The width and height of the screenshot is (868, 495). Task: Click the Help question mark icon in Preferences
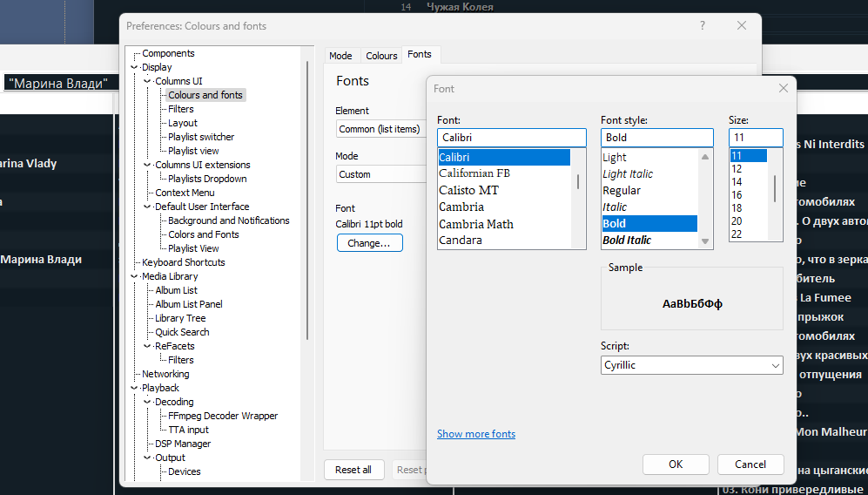click(703, 26)
